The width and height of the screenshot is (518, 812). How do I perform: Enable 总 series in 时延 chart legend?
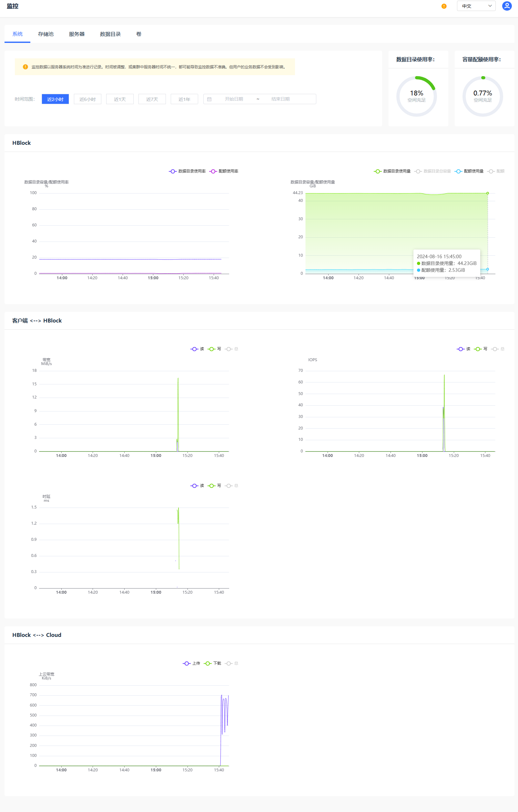point(231,485)
